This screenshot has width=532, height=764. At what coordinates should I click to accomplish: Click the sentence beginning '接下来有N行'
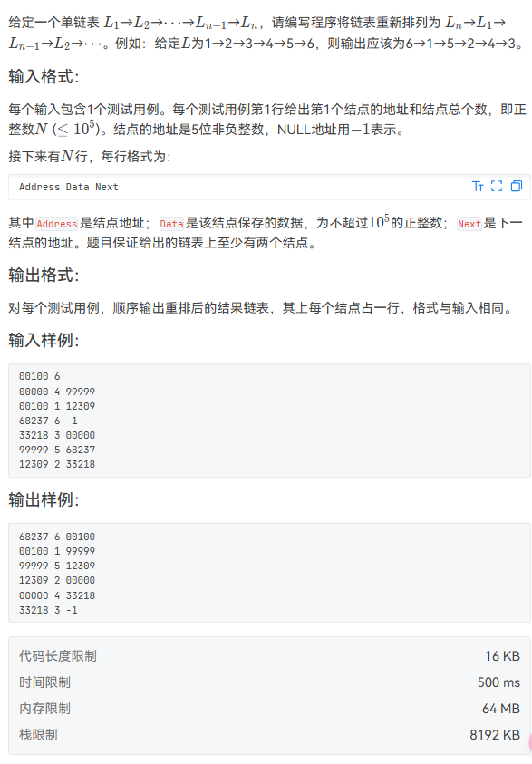(x=90, y=157)
